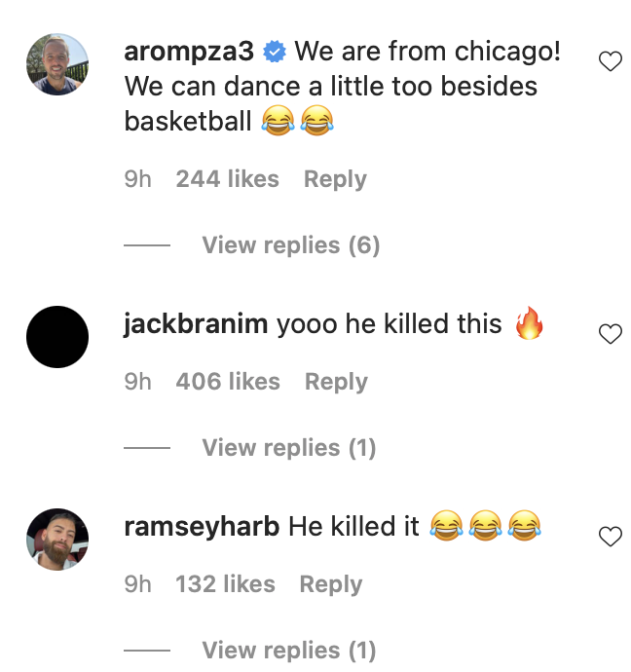The height and width of the screenshot is (672, 631).
Task: Open the arompza3 username link
Action: (x=189, y=52)
